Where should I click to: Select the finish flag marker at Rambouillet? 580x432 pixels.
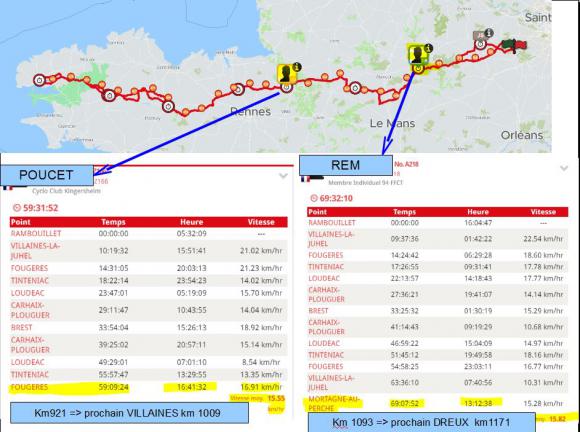[515, 45]
